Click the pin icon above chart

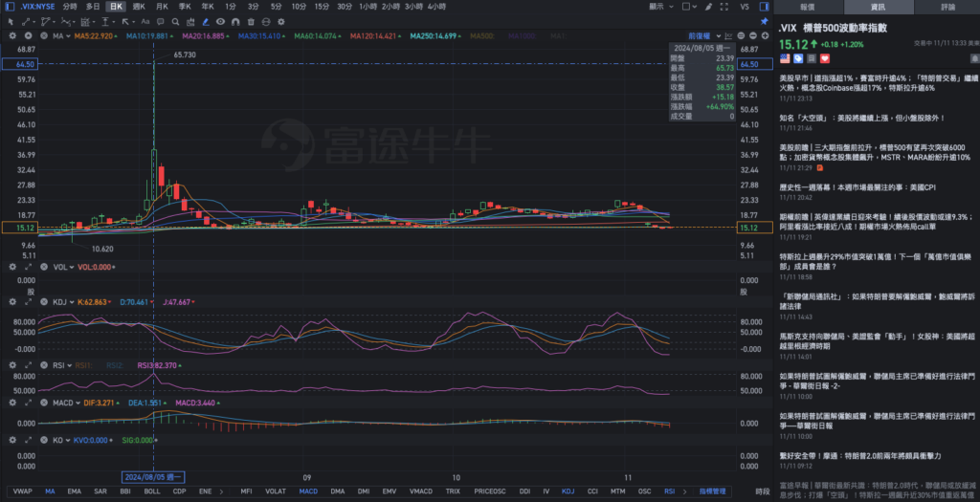764,22
